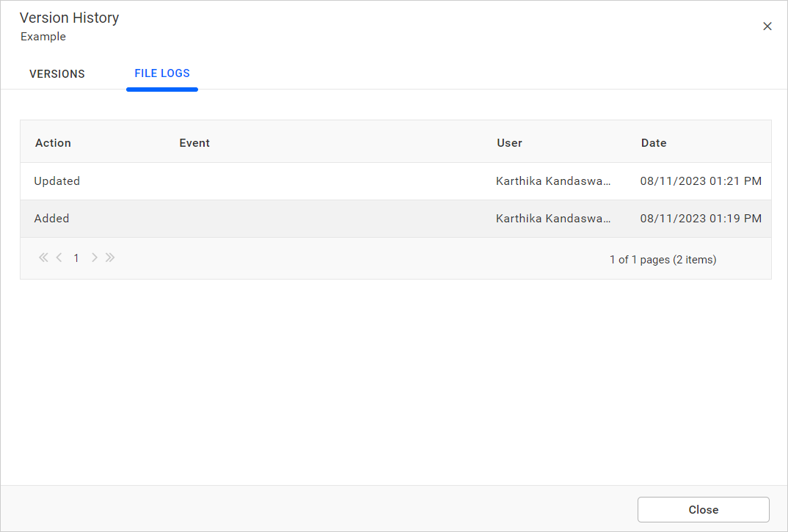Image resolution: width=788 pixels, height=532 pixels.
Task: Select the Updated log row
Action: click(x=57, y=181)
